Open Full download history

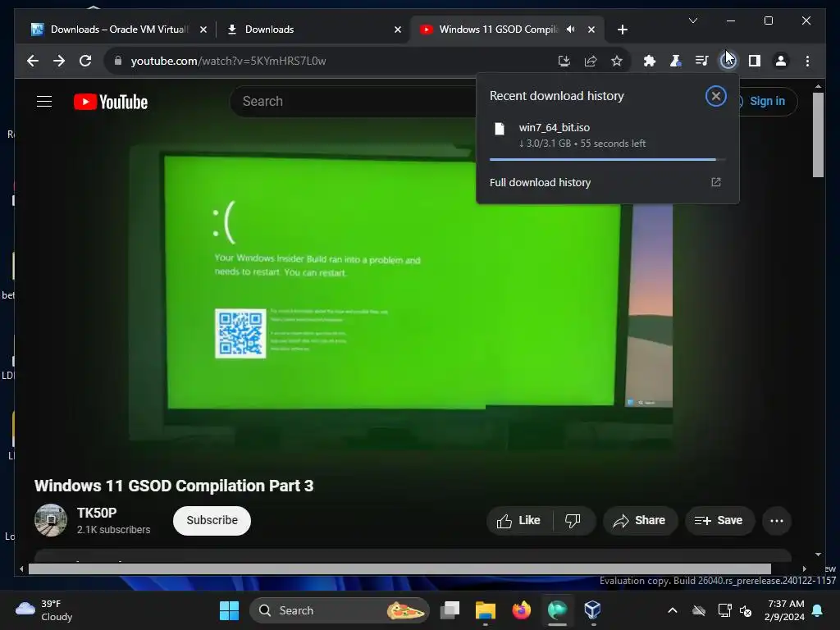click(540, 182)
